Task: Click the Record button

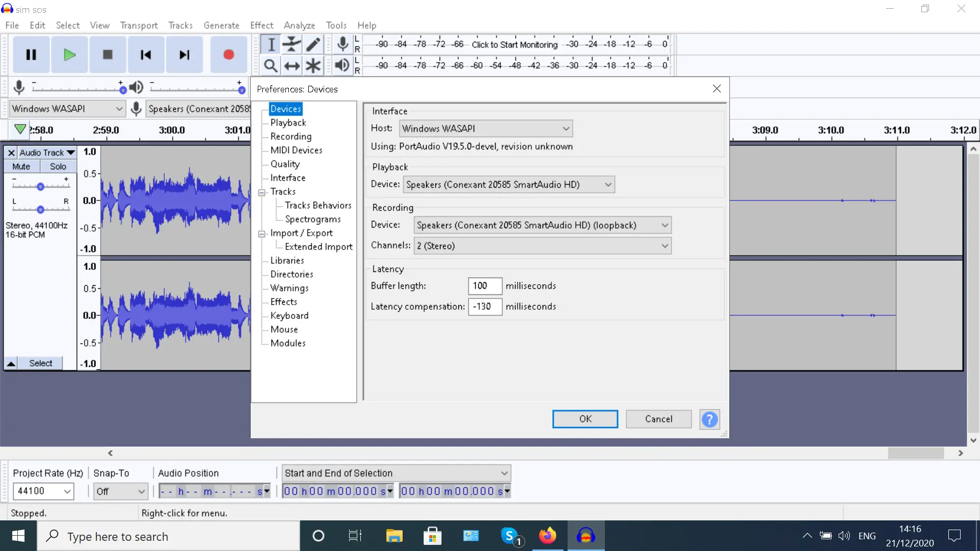Action: 228,55
